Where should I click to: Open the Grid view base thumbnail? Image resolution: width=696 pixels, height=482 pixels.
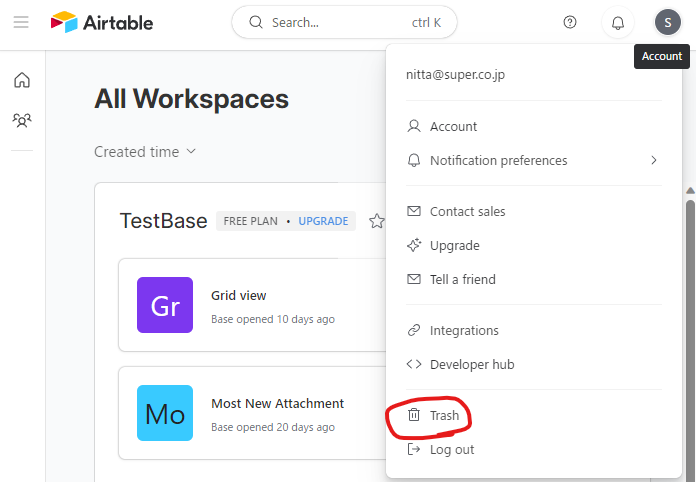pyautogui.click(x=165, y=305)
